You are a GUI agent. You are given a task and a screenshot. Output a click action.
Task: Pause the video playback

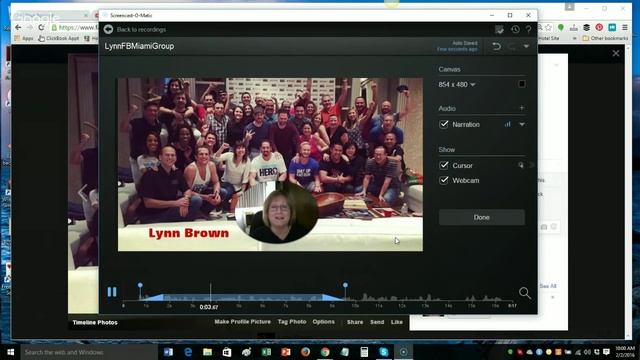click(x=112, y=292)
